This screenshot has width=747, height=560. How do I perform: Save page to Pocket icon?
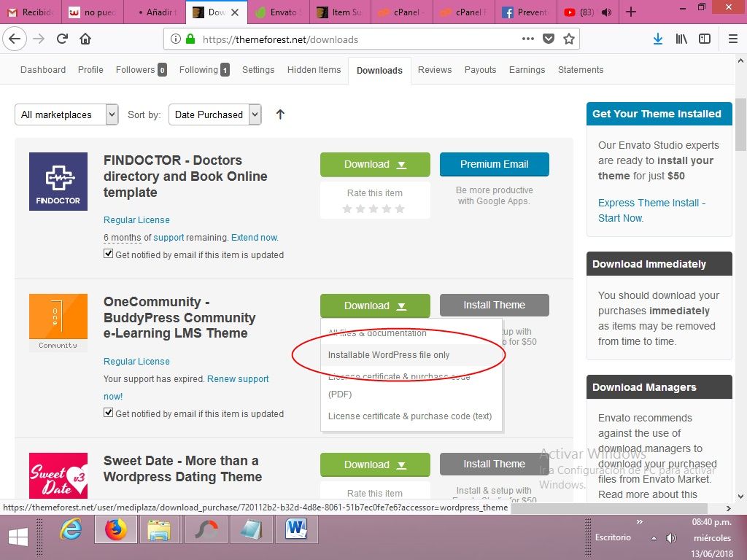coord(549,39)
